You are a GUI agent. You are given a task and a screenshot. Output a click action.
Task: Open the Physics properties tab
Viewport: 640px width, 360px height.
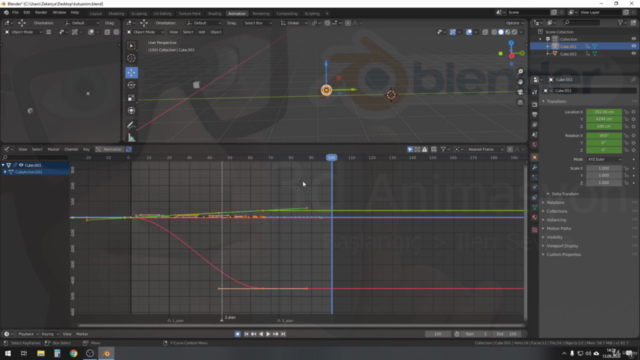(535, 187)
